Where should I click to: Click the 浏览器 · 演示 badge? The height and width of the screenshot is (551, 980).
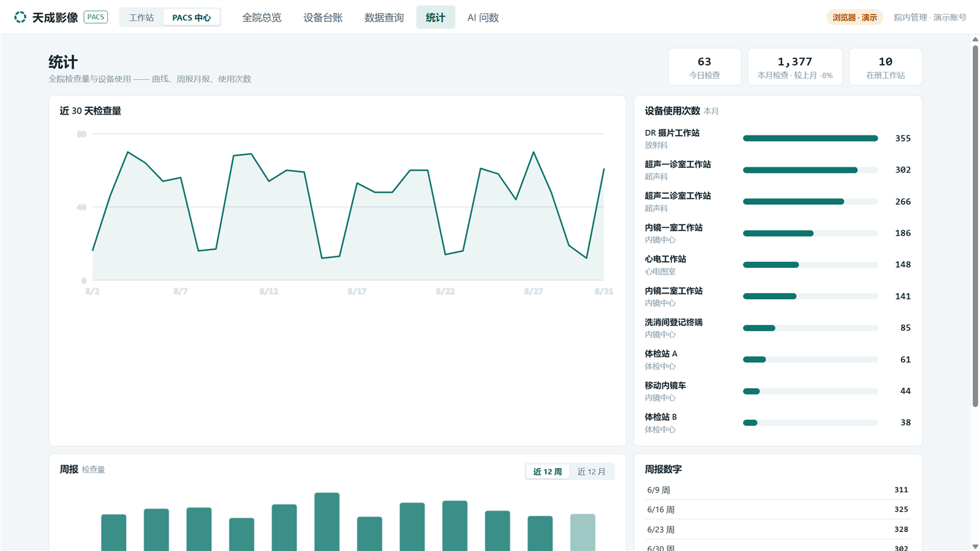click(854, 17)
